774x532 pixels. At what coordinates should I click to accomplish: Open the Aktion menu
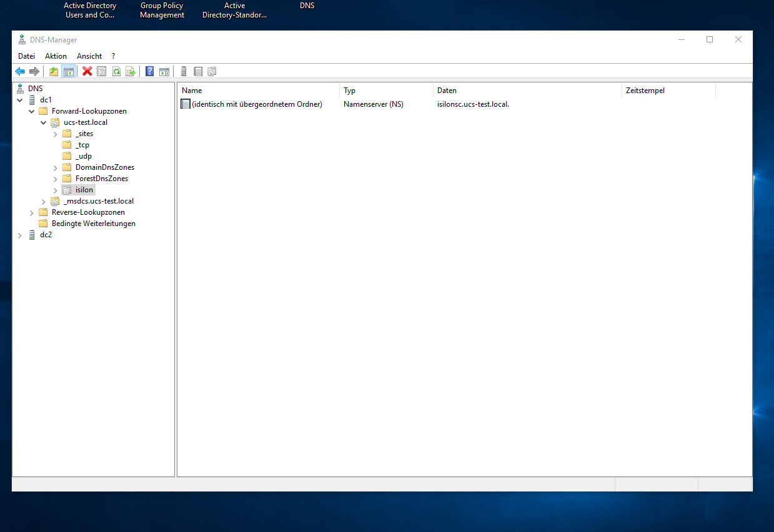(x=56, y=56)
